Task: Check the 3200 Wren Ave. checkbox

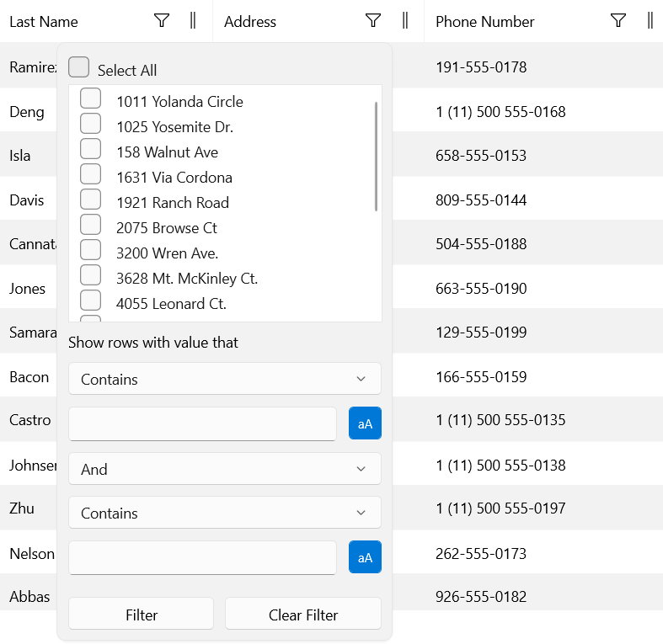Action: (90, 250)
